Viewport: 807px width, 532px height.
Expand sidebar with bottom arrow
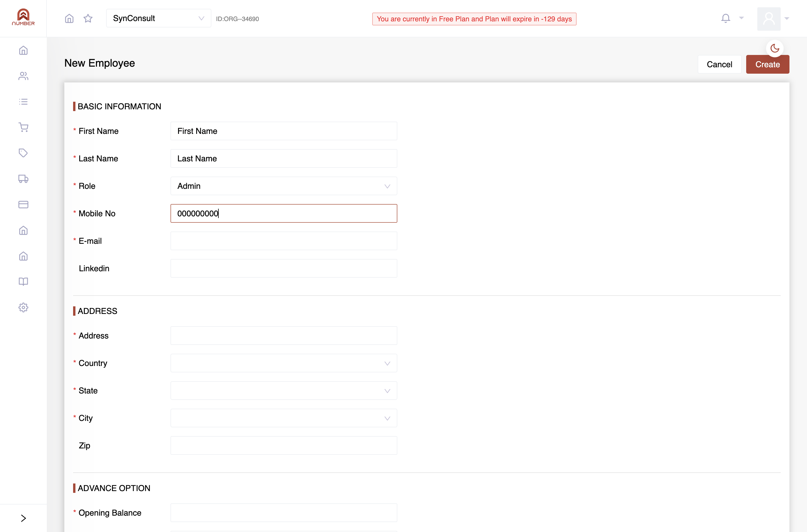(x=23, y=518)
